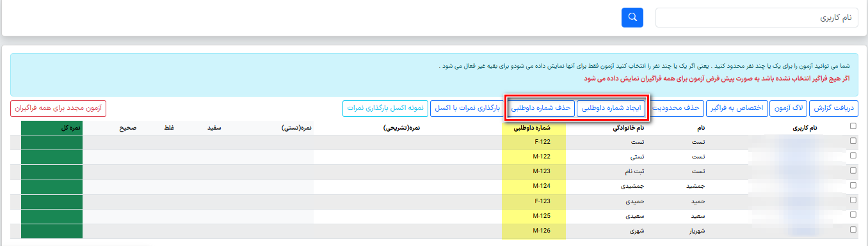Click the M-124 candidate number cell

533,187
